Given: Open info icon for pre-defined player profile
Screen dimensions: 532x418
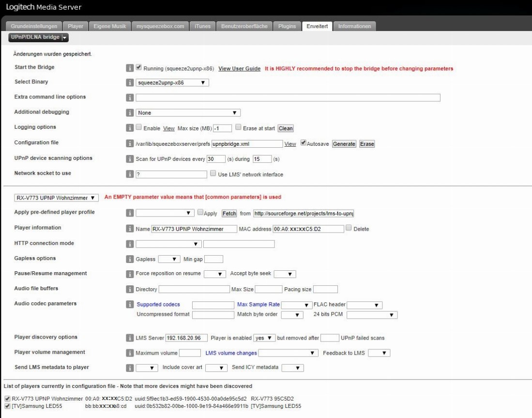Looking at the screenshot, I should pyautogui.click(x=130, y=213).
